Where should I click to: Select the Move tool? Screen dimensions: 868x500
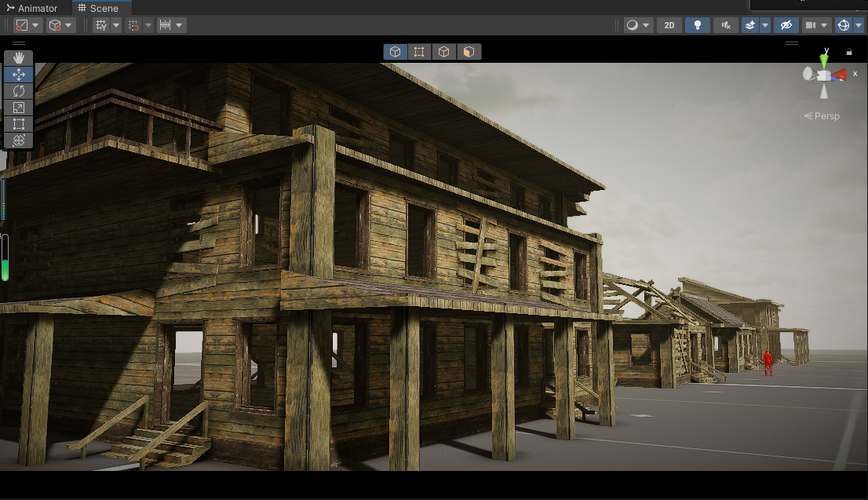tap(19, 75)
